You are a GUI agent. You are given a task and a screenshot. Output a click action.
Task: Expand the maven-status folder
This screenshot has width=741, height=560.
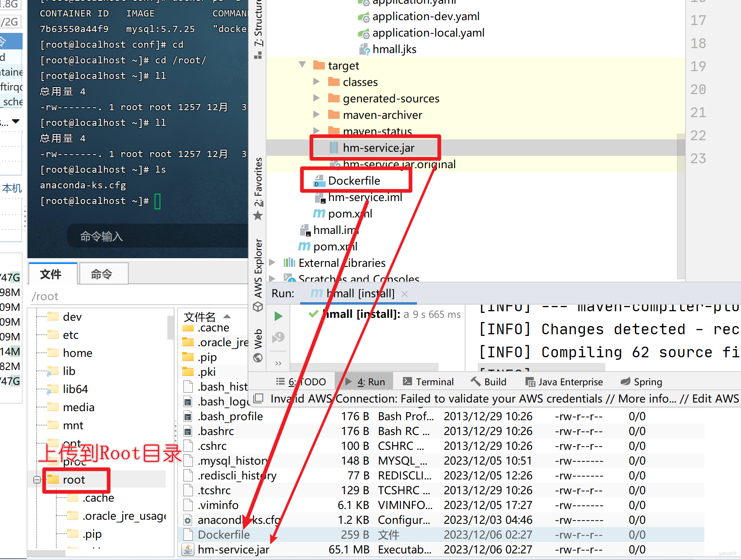pos(317,131)
